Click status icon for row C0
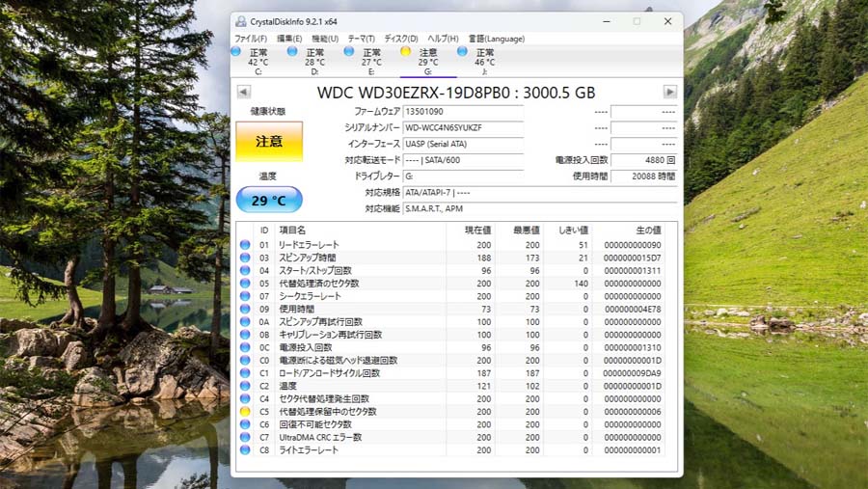The image size is (868, 489). [245, 360]
